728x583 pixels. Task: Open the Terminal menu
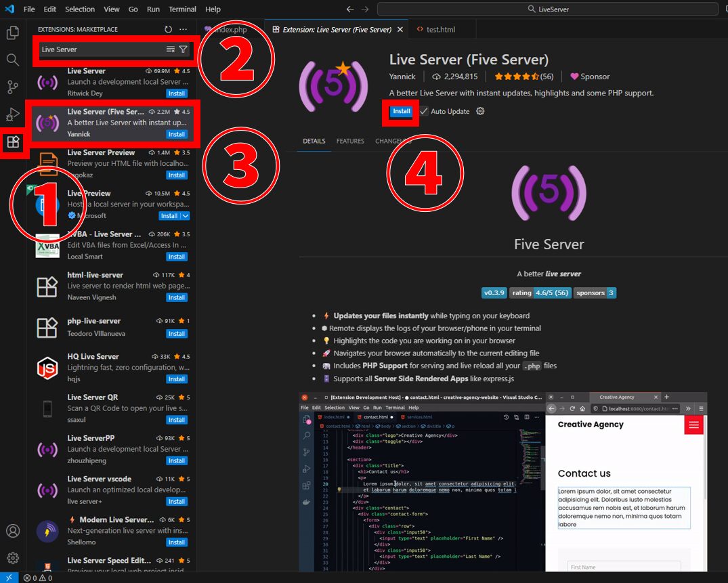coord(182,9)
